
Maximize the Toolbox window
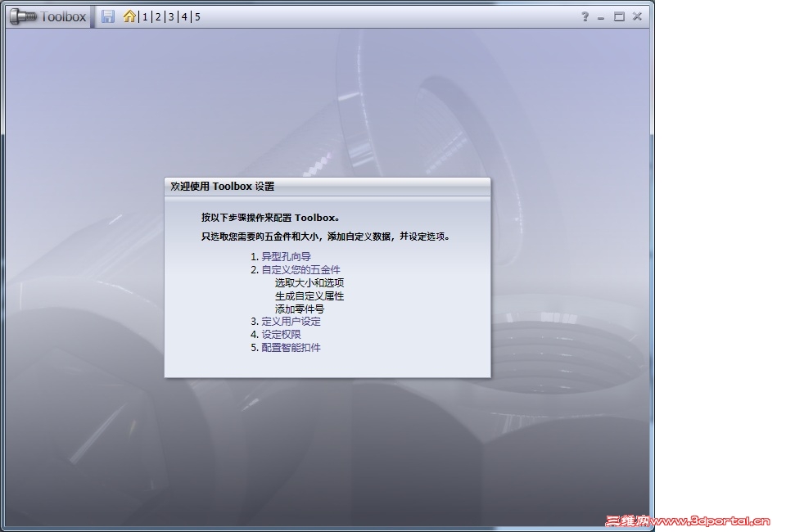click(x=619, y=16)
